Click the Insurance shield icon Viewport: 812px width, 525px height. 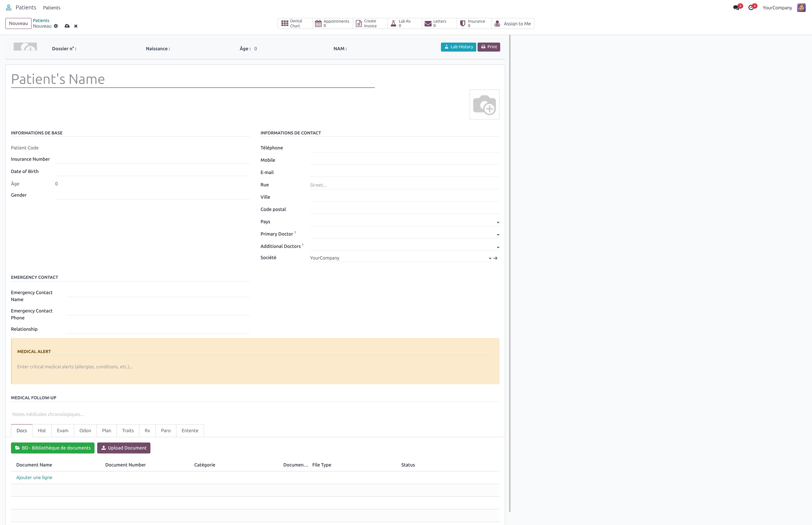click(463, 23)
